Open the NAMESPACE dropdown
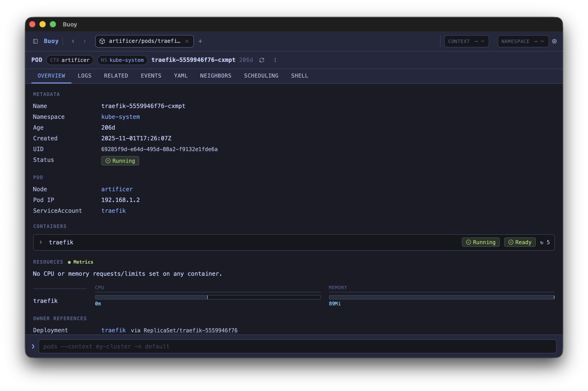This screenshot has width=588, height=391. coord(523,41)
